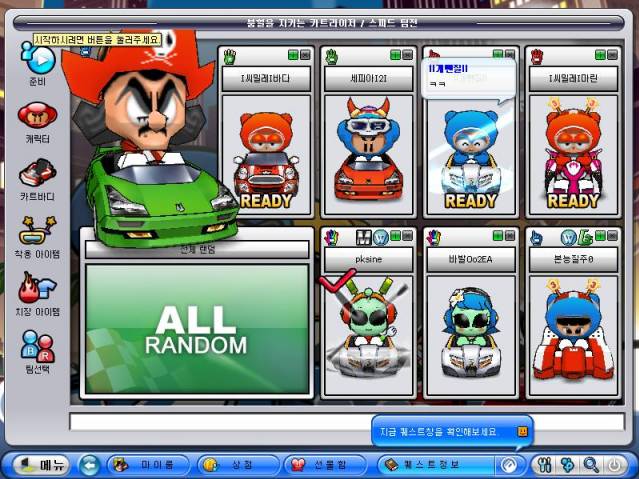Open the 상점 shop
The image size is (639, 479).
238,465
